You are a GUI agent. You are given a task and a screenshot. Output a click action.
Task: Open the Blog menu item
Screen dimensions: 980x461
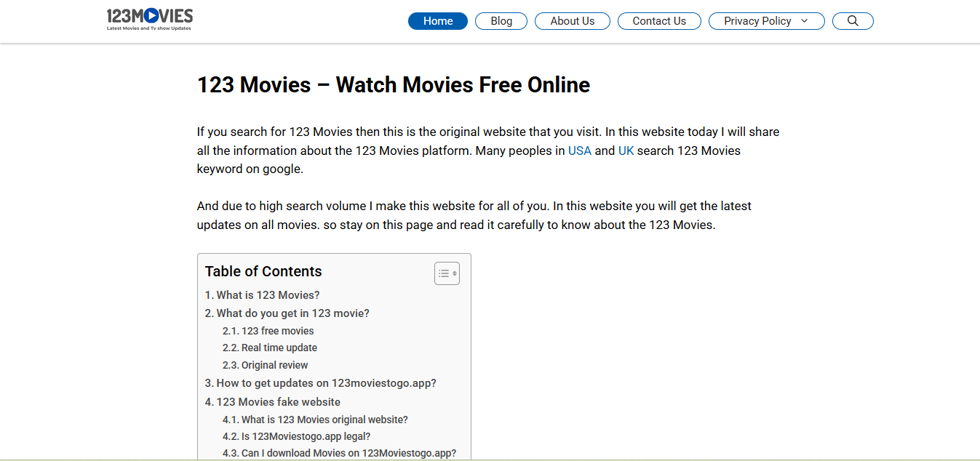click(501, 21)
